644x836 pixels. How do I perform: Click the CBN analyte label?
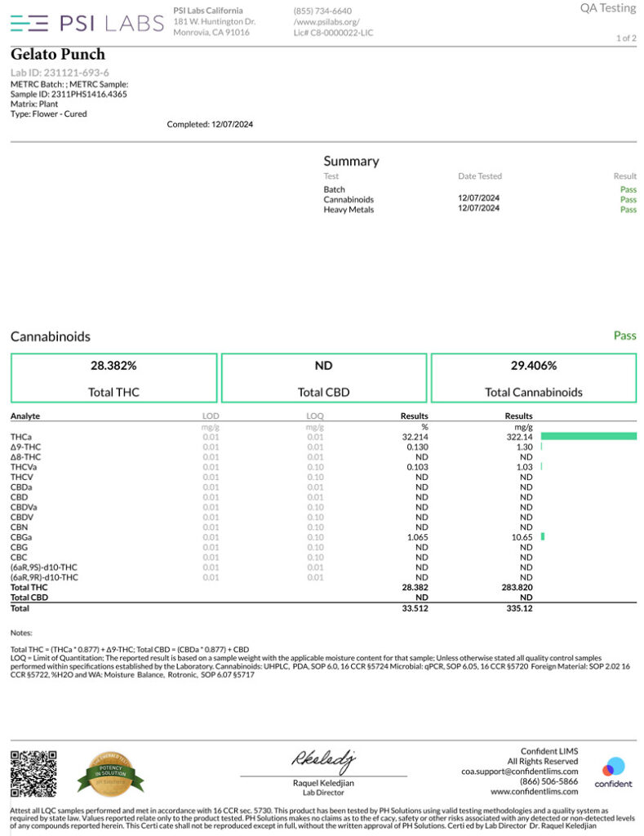click(20, 527)
